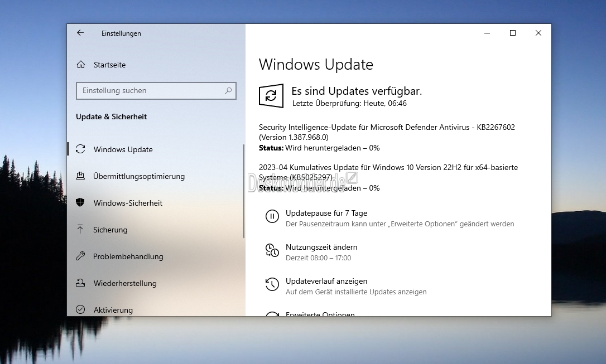Click 'Update & Sicherheit' section heading

(x=111, y=117)
